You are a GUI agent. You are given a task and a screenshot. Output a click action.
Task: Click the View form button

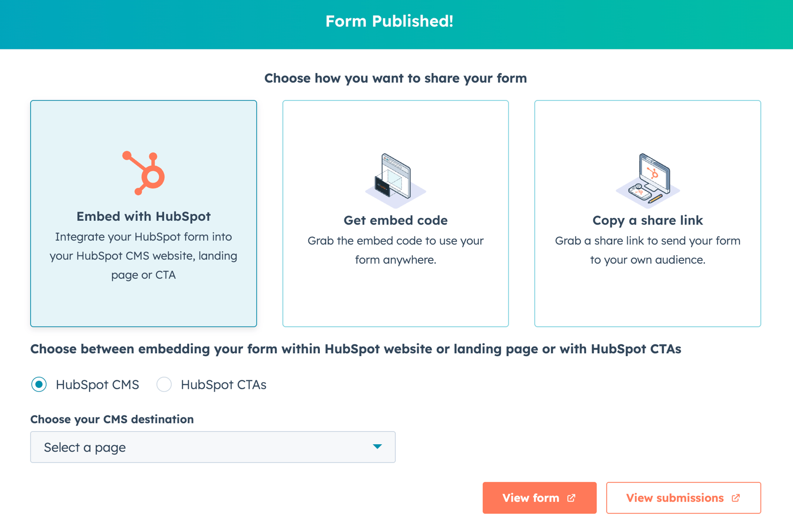click(x=539, y=498)
